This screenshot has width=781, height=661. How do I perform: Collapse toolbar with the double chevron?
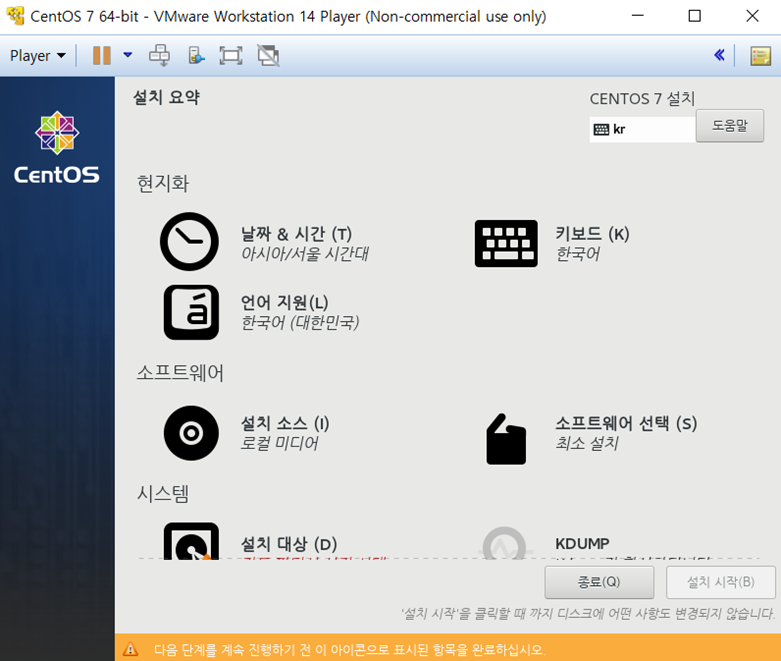pos(719,55)
